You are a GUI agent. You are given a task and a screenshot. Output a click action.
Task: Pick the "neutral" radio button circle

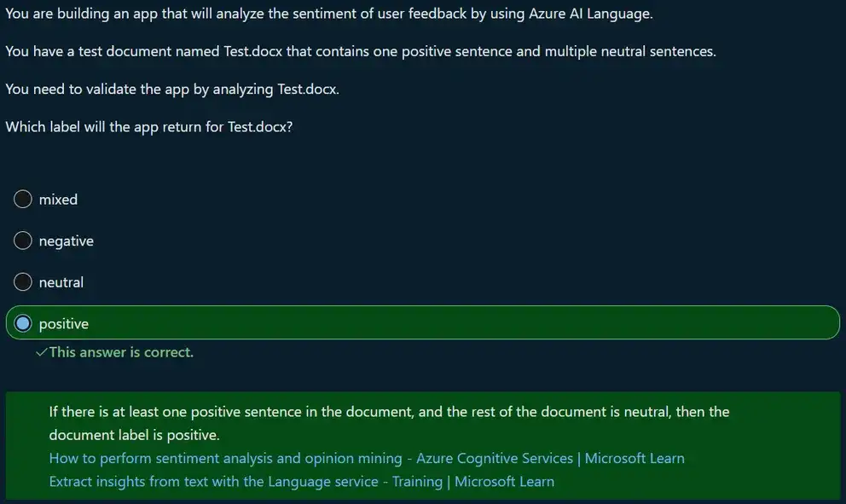point(23,282)
